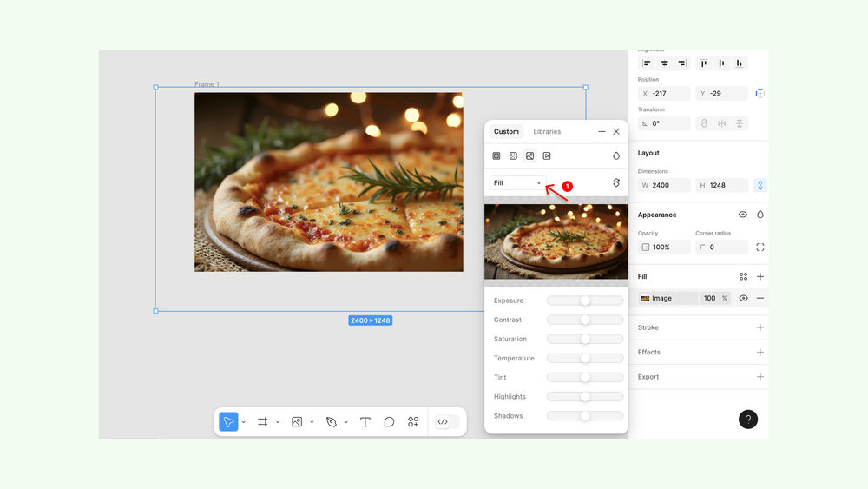
Task: Click constraints icon beside Position fields
Action: coord(760,94)
